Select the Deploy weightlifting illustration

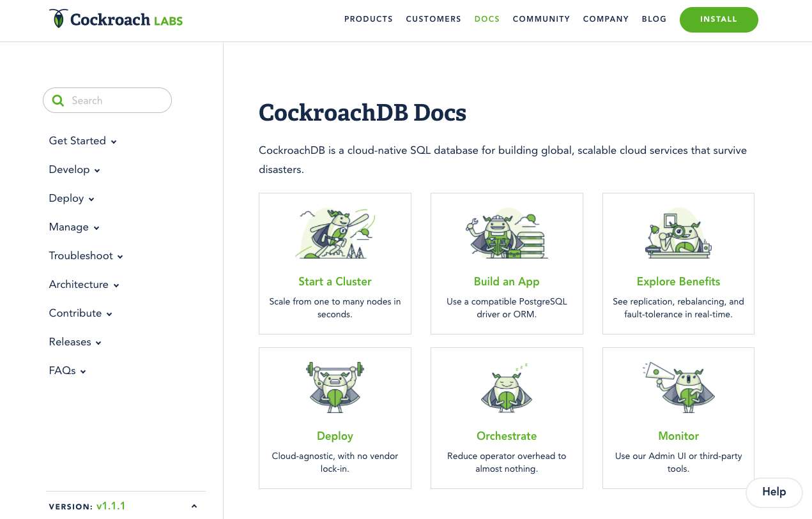(335, 387)
